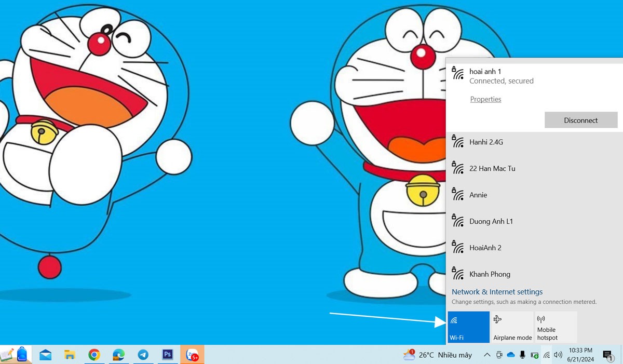Open OneDrive cloud tray icon
Screen dimensions: 623x364
[511, 355]
